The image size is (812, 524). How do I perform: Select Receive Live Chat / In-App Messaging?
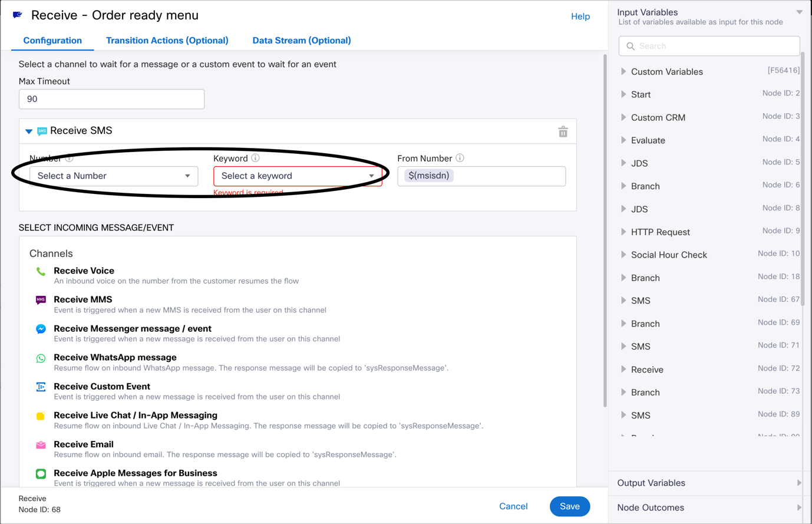pyautogui.click(x=136, y=415)
